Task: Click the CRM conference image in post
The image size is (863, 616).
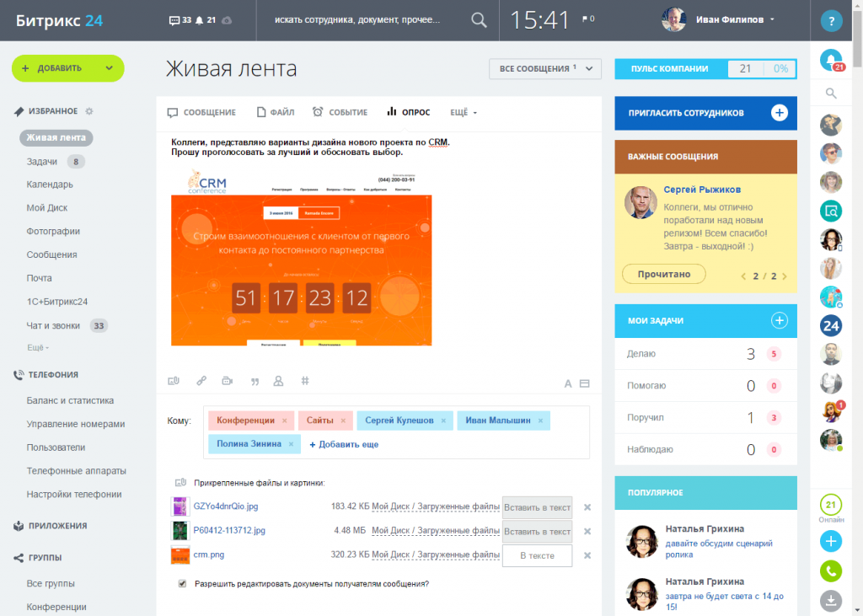Action: (301, 258)
